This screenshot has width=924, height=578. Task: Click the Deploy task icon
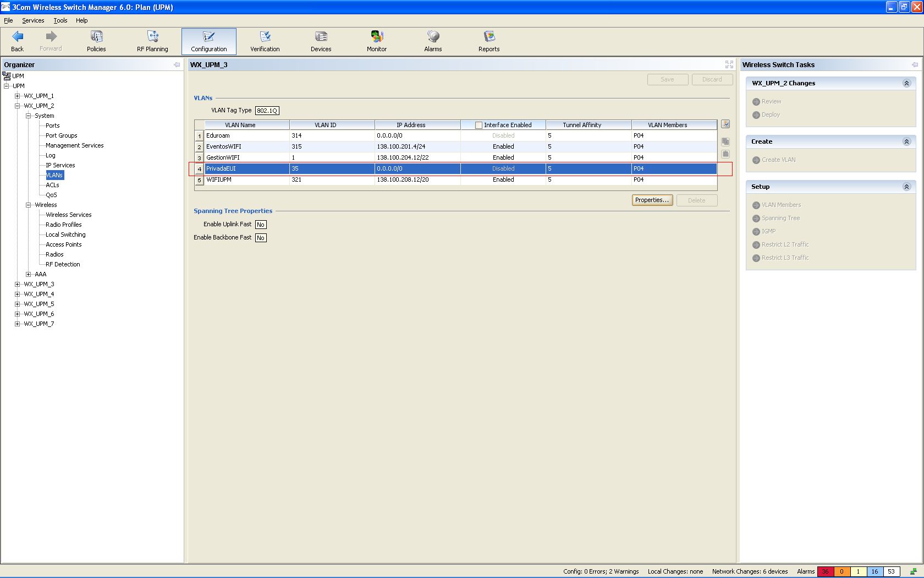point(756,115)
